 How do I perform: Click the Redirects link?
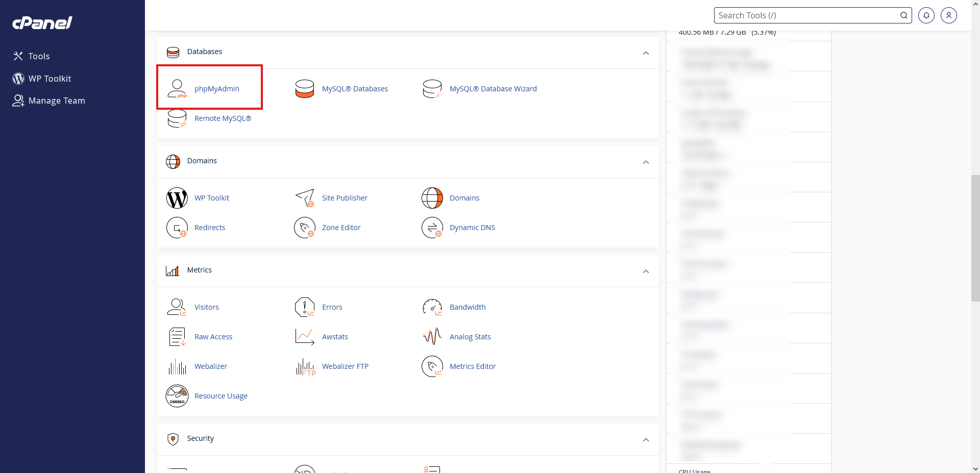point(210,228)
